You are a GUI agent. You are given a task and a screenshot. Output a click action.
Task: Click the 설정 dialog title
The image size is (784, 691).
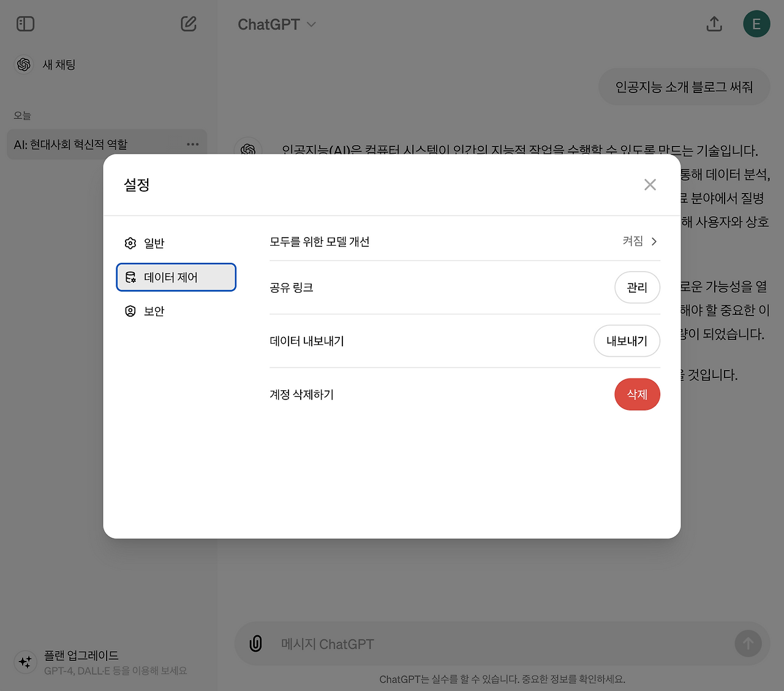pyautogui.click(x=137, y=185)
